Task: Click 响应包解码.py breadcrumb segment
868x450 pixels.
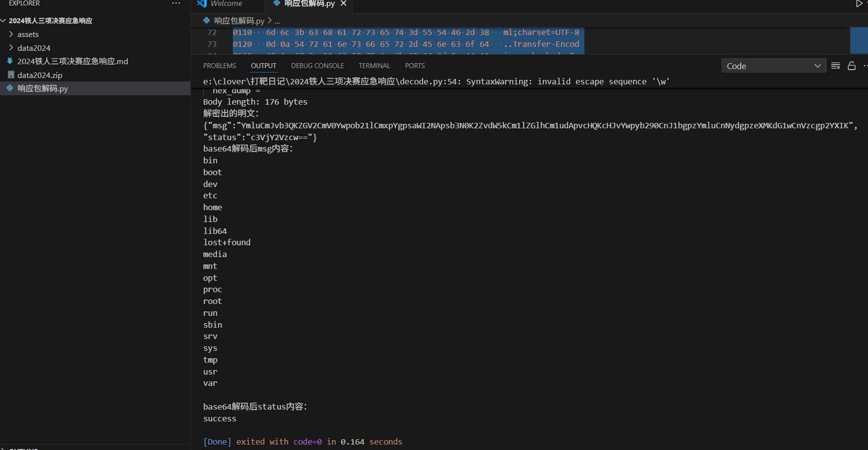Action: coord(239,21)
